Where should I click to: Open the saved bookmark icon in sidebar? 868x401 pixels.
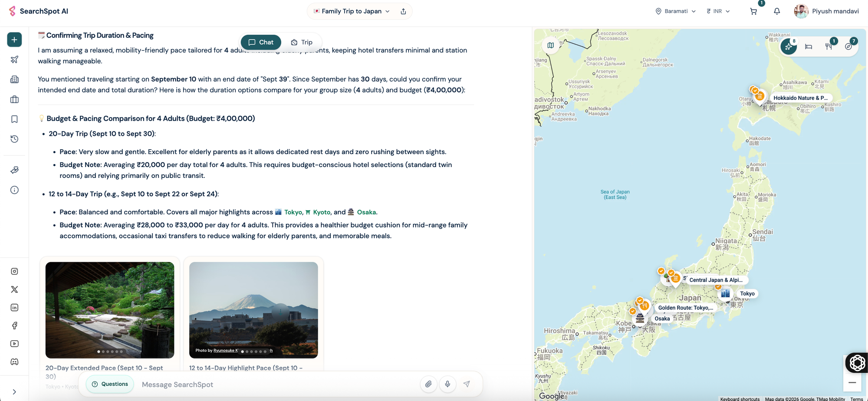14,119
